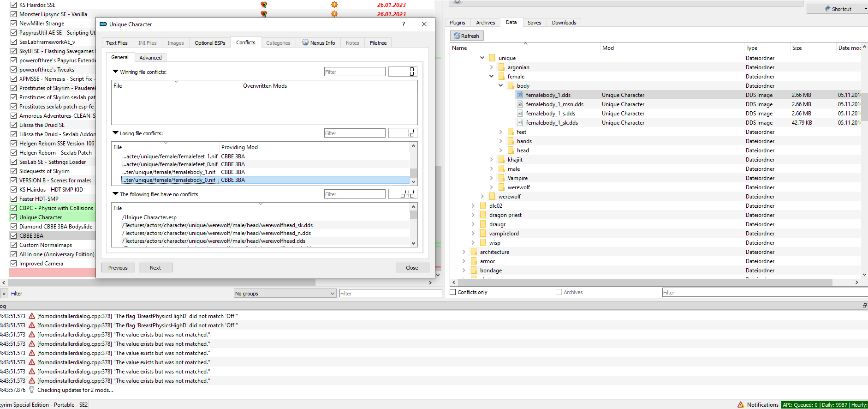Screen dimensions: 868x409
Task: Toggle the Sidequests of Skyrim checkbox
Action: tap(14, 171)
